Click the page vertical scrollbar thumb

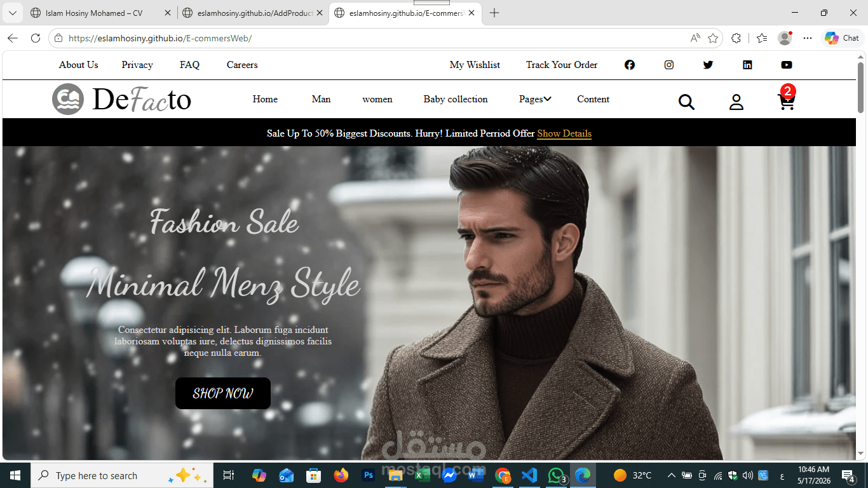pos(861,87)
